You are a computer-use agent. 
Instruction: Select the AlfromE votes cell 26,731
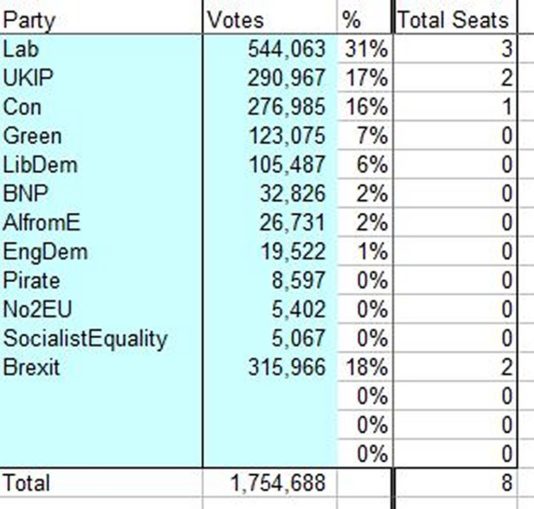pos(270,222)
